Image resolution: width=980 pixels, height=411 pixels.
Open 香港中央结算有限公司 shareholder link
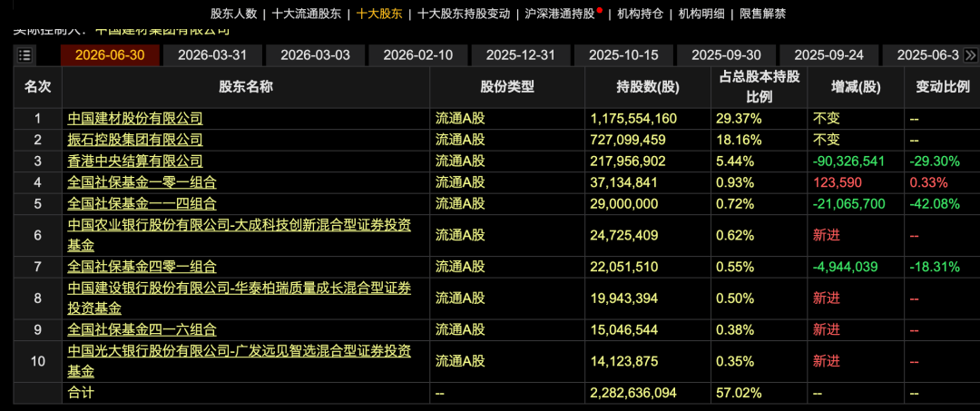[x=135, y=161]
